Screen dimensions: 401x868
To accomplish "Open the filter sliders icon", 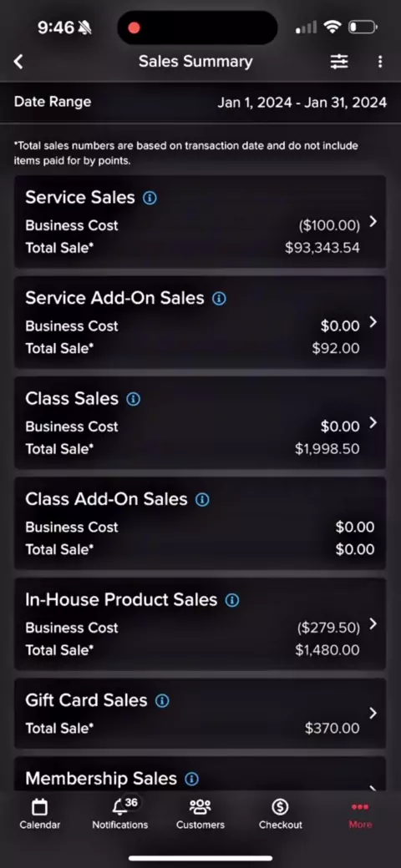I will (x=339, y=62).
